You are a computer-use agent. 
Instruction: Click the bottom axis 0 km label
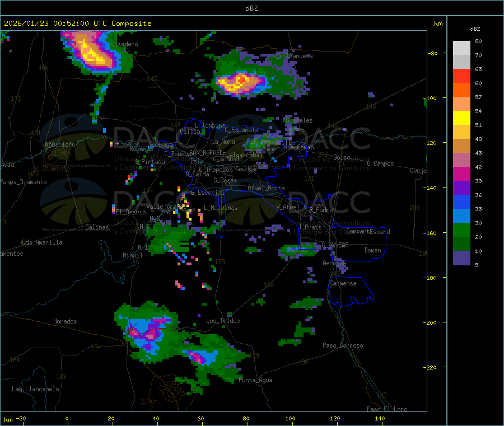click(x=67, y=418)
